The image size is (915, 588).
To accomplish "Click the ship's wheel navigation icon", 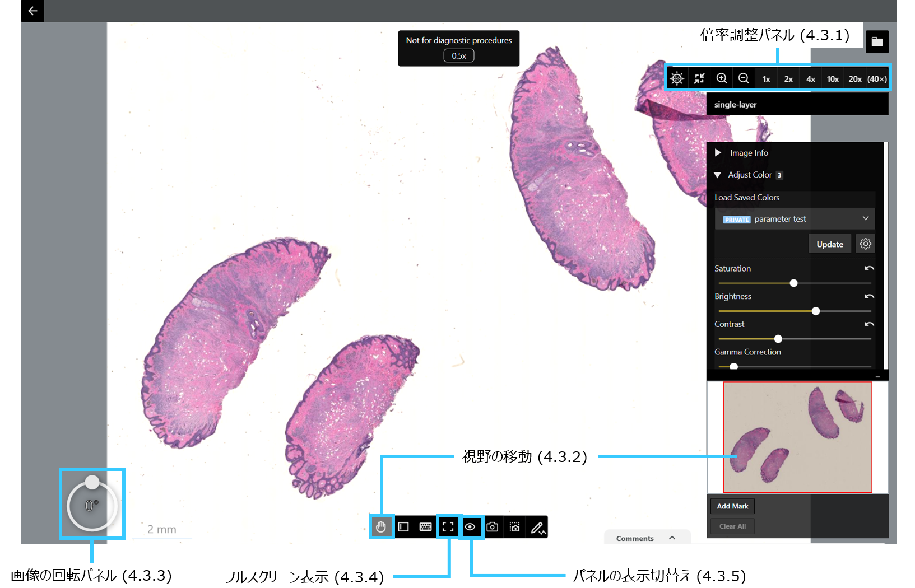I will (x=677, y=78).
